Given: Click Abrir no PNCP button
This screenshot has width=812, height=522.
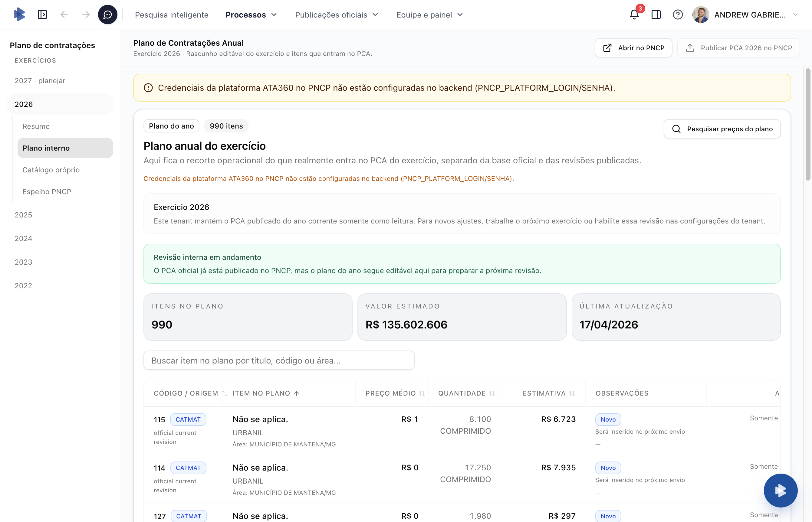Looking at the screenshot, I should [633, 48].
